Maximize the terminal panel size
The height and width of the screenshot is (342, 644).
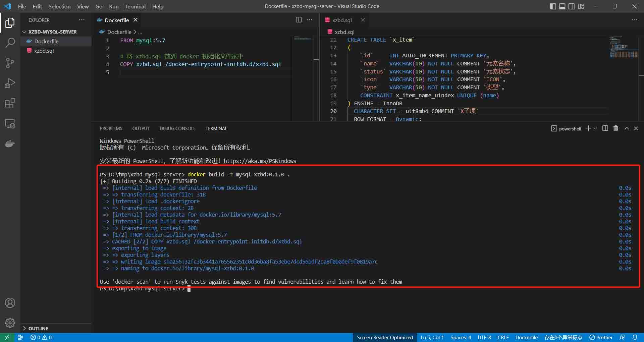tap(627, 128)
